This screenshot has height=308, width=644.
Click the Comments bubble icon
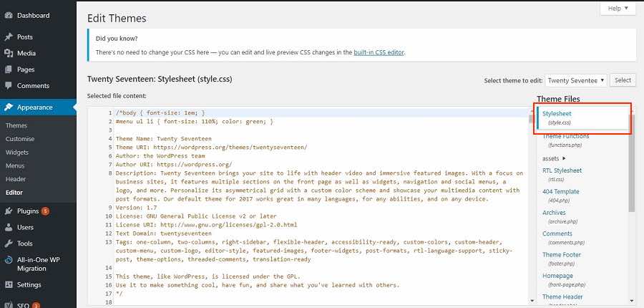point(8,85)
